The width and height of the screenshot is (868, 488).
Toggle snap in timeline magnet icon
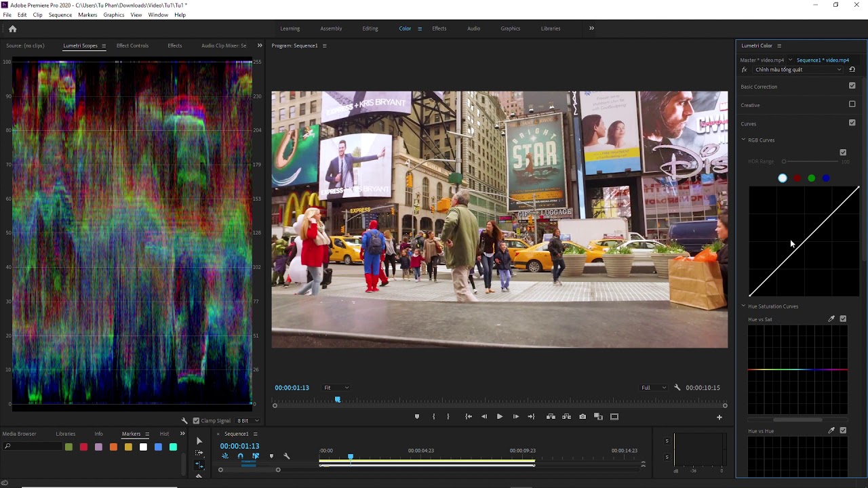pos(240,456)
